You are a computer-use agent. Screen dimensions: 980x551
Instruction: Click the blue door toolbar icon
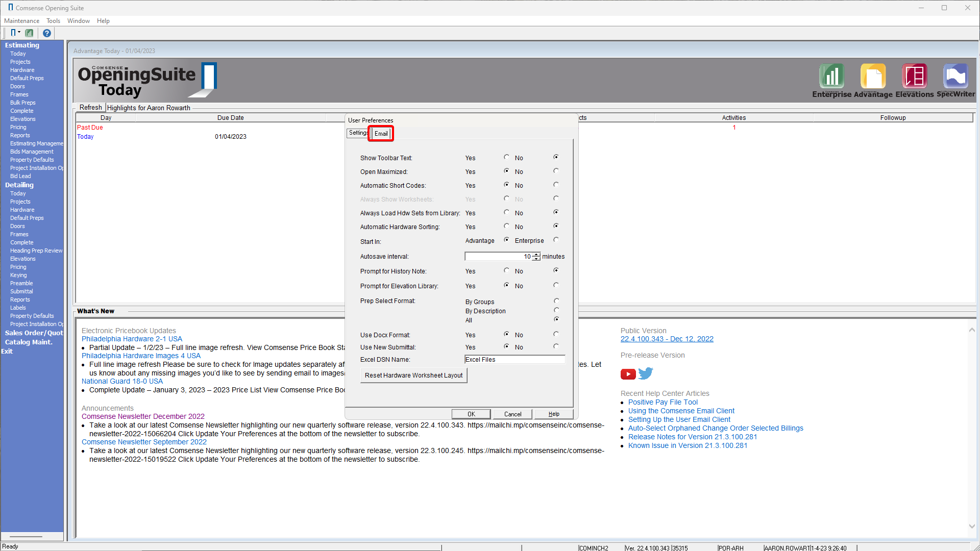(x=13, y=33)
